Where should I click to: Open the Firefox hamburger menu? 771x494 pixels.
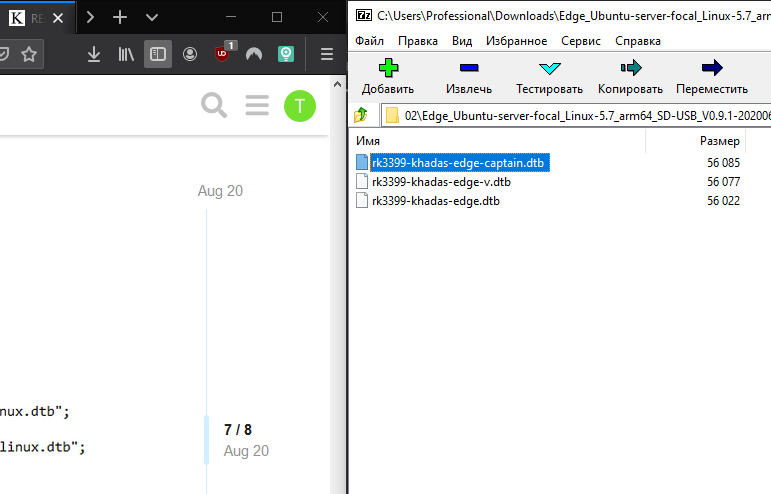pyautogui.click(x=327, y=54)
